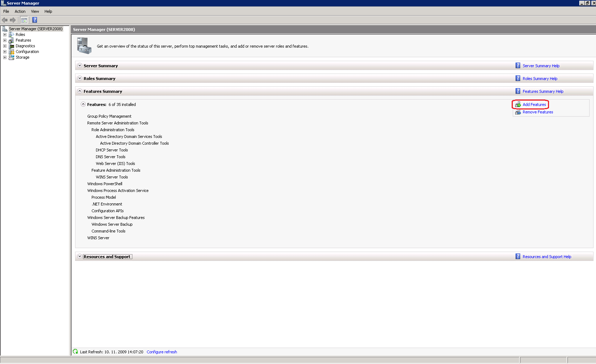Click the Group Policy Management feature entry
596x364 pixels.
(109, 116)
